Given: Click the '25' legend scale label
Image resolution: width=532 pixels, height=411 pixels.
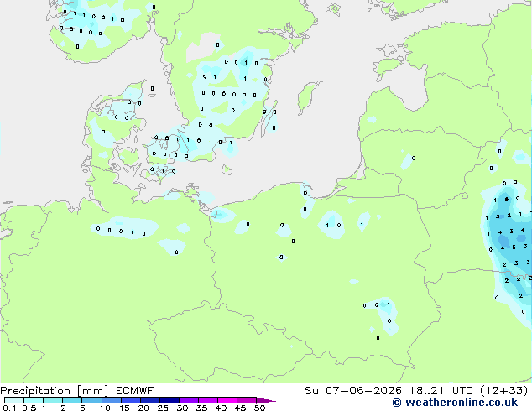Looking at the screenshot, I should click(163, 408).
